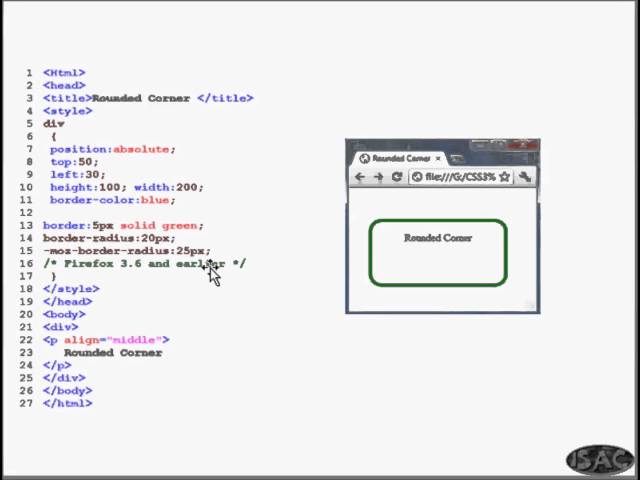Click width:200; on line 10

coord(169,187)
